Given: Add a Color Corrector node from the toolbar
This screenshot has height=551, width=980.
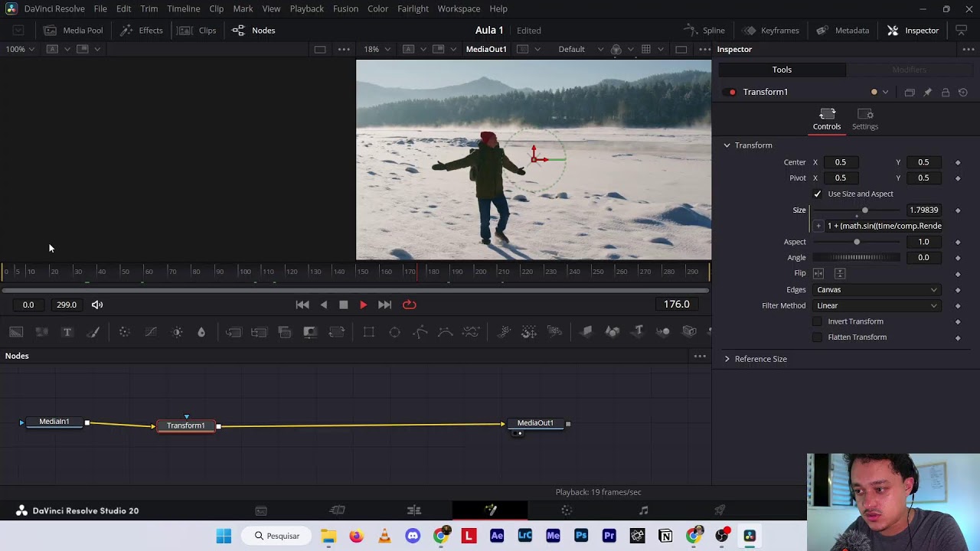Looking at the screenshot, I should [124, 331].
